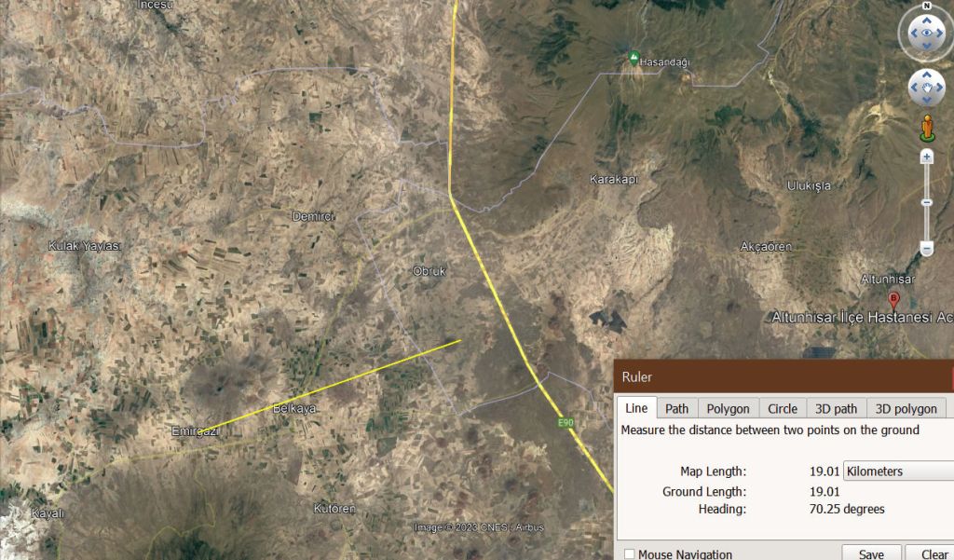
Task: Pan map down with Move joystick arrow
Action: click(x=927, y=100)
